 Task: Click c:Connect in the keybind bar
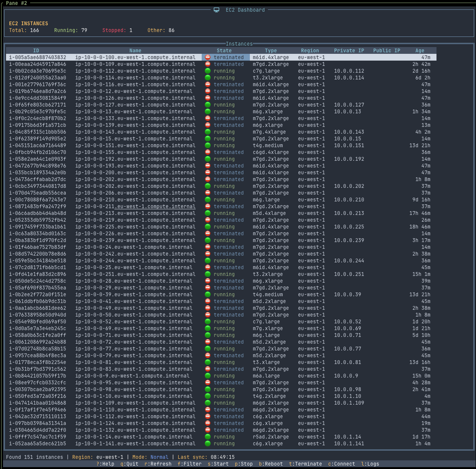tap(342, 464)
